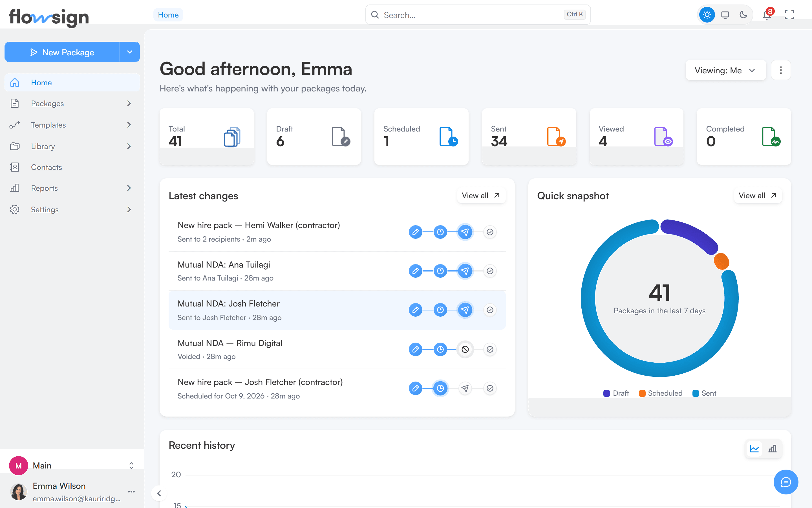This screenshot has height=508, width=812.
Task: Focus the Search input field
Action: point(478,15)
